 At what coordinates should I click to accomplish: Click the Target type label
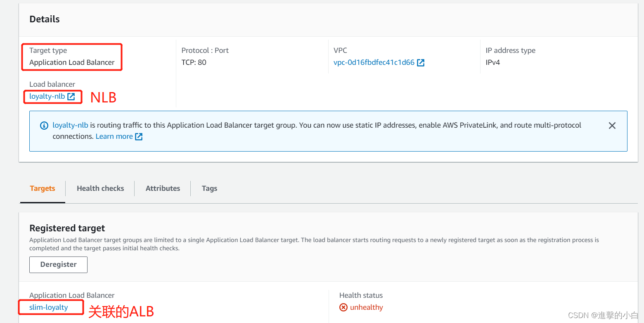pyautogui.click(x=48, y=50)
